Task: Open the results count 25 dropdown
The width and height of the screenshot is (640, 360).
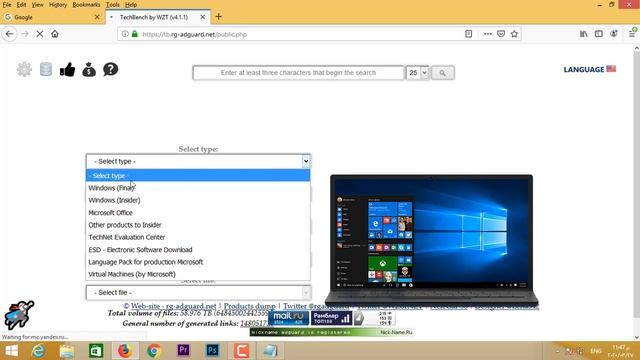Action: coord(417,73)
